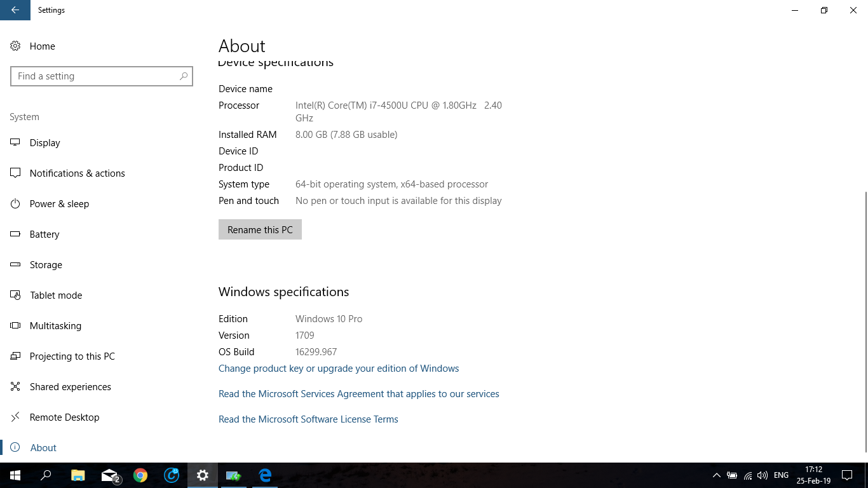Open Settings Home gear icon
868x488 pixels.
pos(15,46)
